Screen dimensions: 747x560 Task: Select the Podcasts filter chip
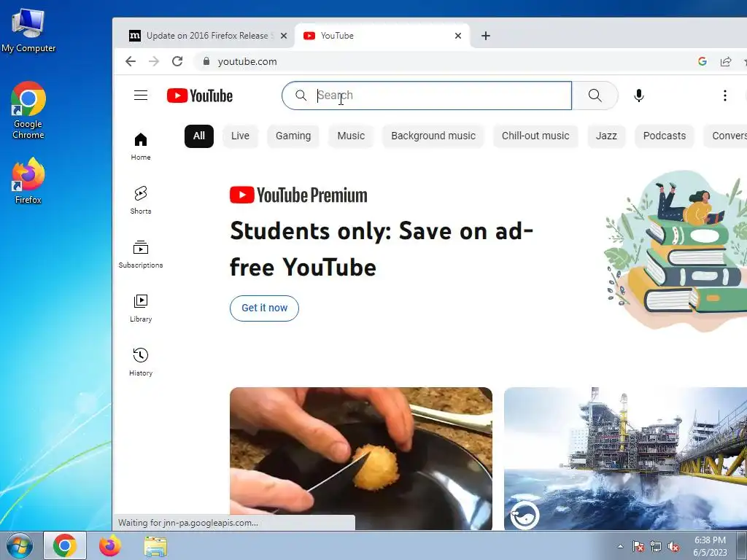[665, 136]
